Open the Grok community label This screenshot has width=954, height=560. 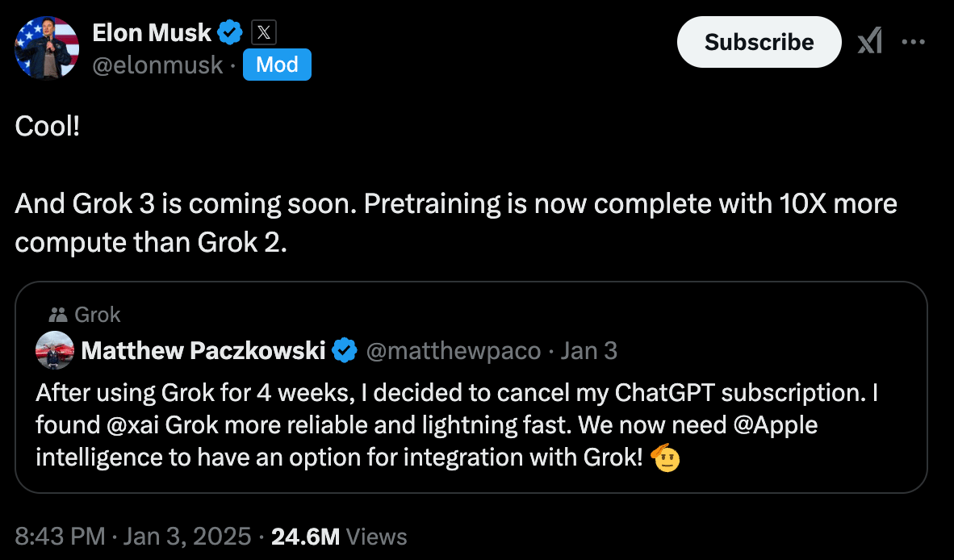pos(97,315)
